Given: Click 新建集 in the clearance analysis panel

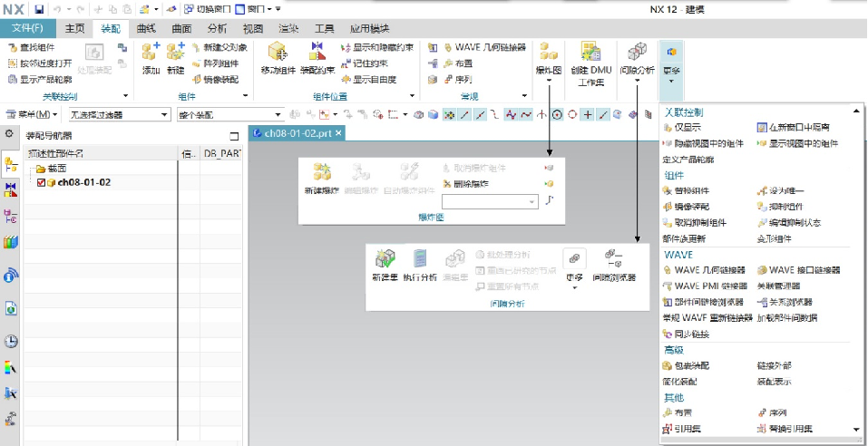Looking at the screenshot, I should pyautogui.click(x=385, y=265).
